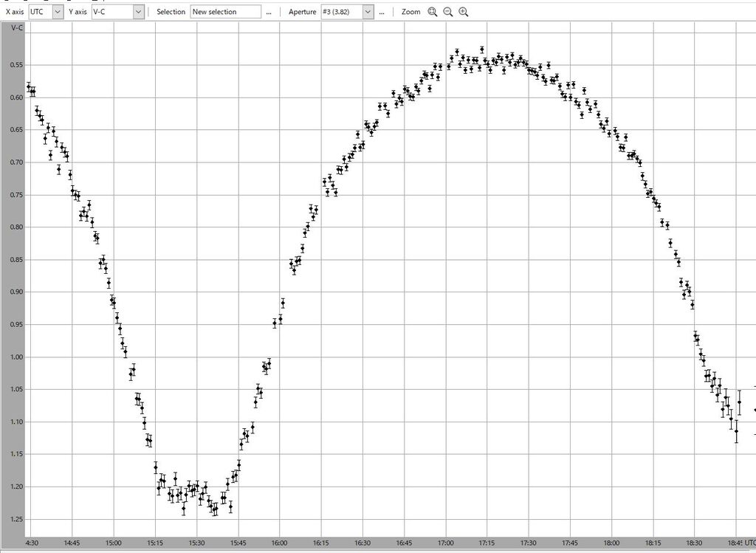Click the Y axis label in toolbar
This screenshot has height=553, width=756.
tap(78, 12)
